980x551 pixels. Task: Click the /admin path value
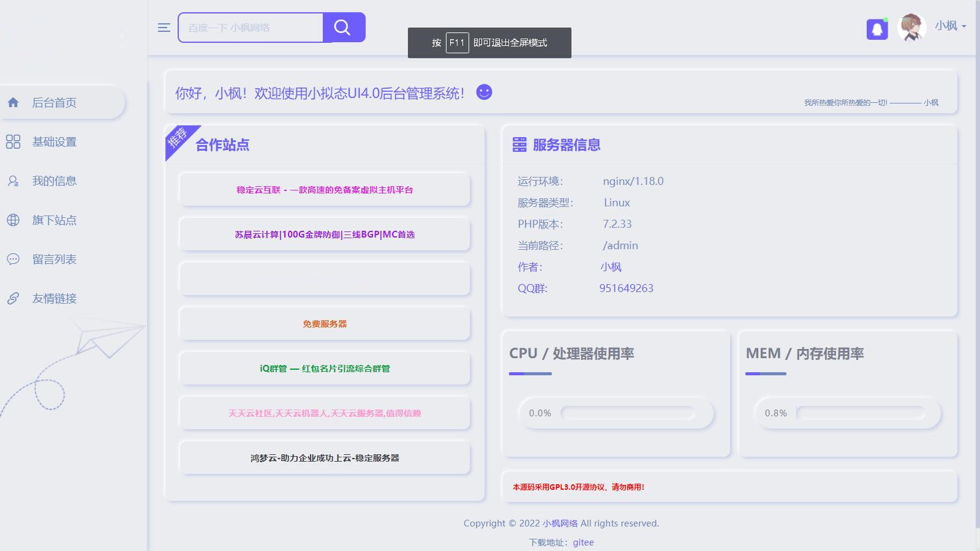click(x=620, y=246)
